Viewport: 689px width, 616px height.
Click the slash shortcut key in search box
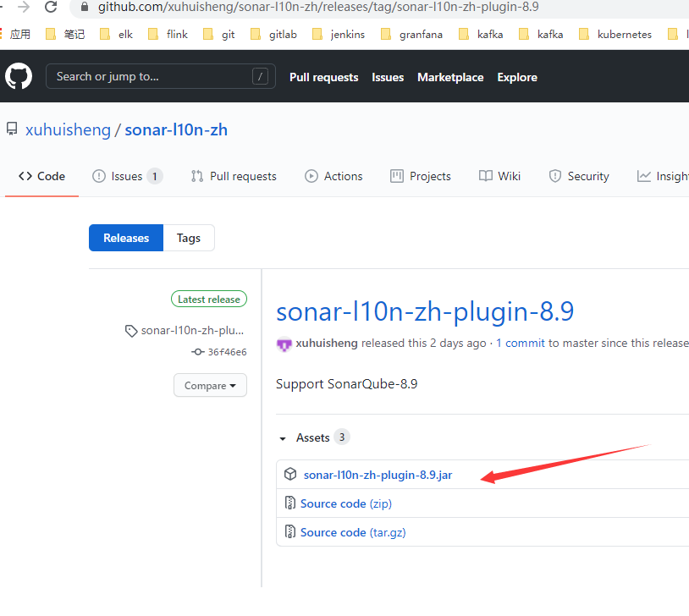[x=260, y=76]
